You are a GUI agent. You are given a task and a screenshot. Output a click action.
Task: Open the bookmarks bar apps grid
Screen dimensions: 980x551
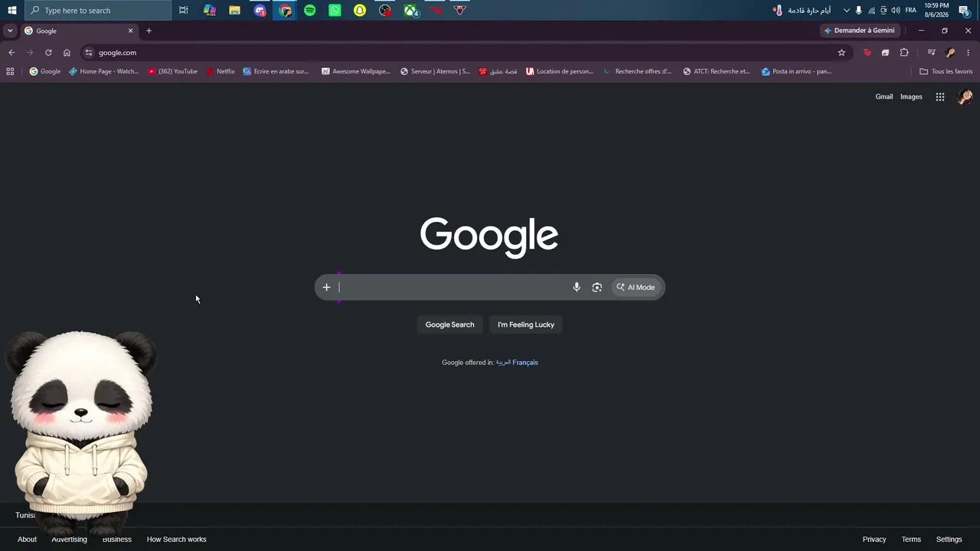[x=10, y=71]
